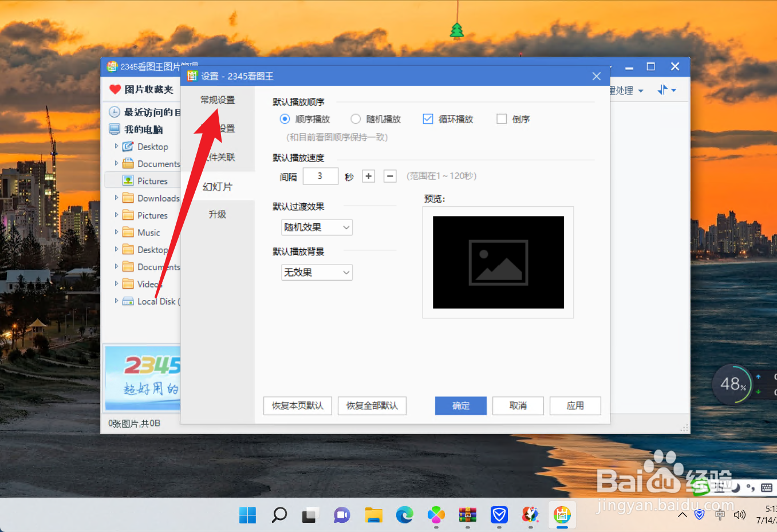Click the 2345看图王 main window title icon
The height and width of the screenshot is (532, 777).
pyautogui.click(x=112, y=66)
